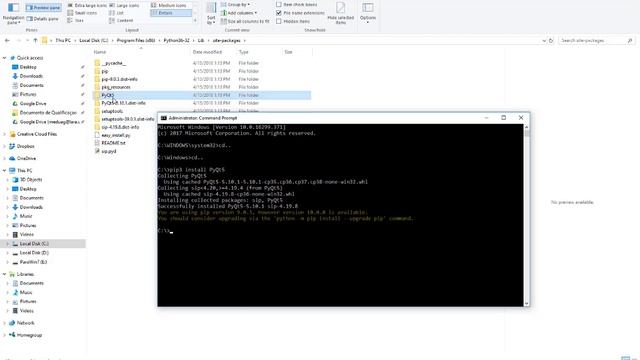Select Local Disk (D:) in tree
The width and height of the screenshot is (640, 360).
[34, 253]
